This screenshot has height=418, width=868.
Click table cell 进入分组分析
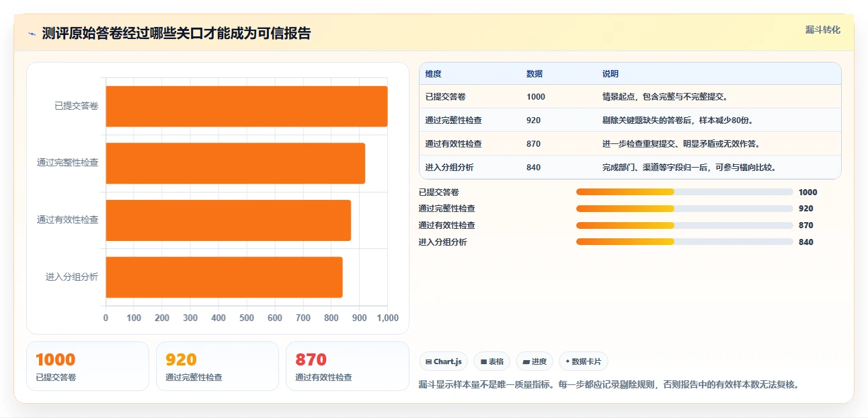click(x=450, y=168)
